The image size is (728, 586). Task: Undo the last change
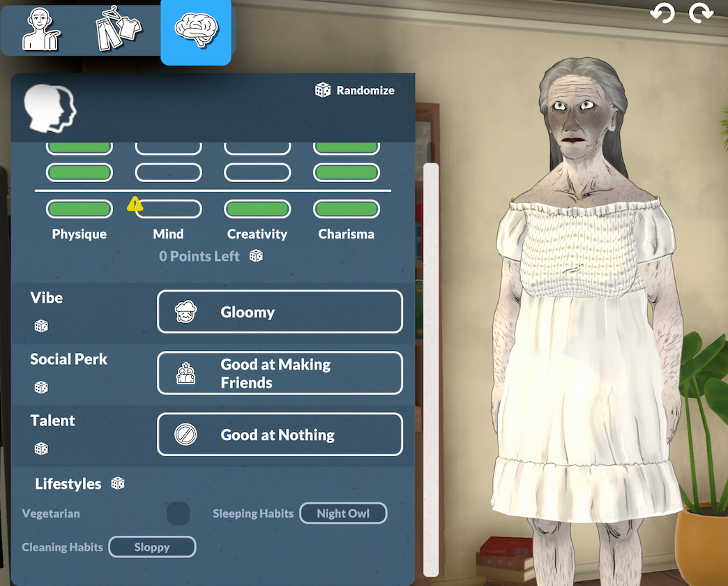662,13
